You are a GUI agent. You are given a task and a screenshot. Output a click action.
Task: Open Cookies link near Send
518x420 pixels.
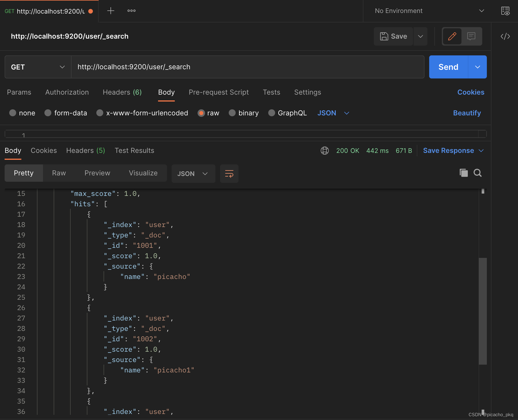pyautogui.click(x=471, y=92)
